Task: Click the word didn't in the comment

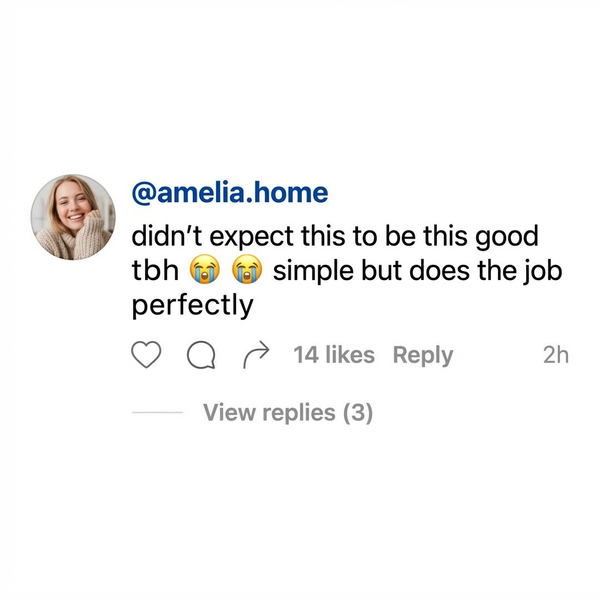Action: coord(166,238)
